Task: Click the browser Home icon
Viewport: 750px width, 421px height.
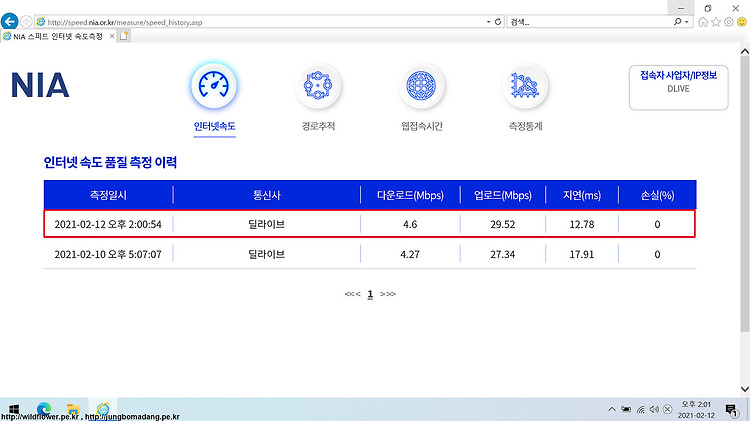Action: [703, 22]
